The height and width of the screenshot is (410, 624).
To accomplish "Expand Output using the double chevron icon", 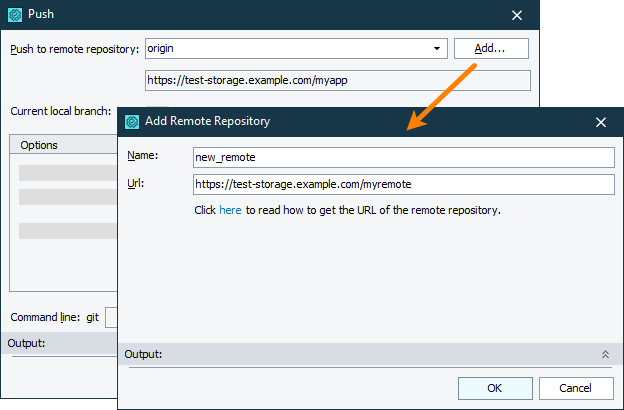I will click(604, 354).
